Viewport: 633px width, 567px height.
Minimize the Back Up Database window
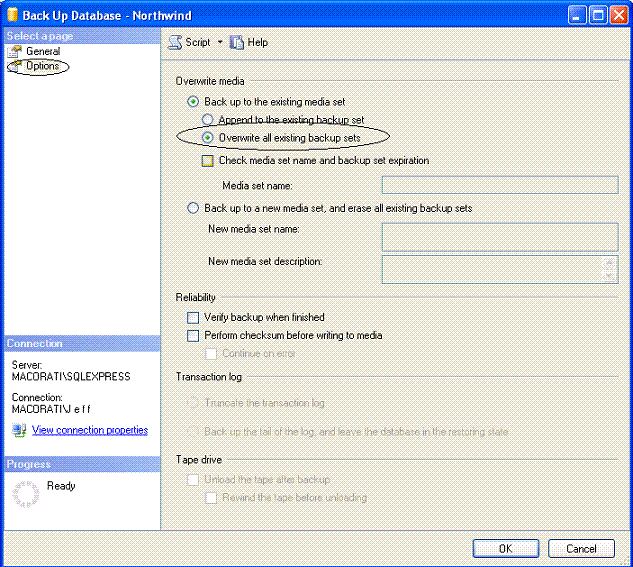coord(577,15)
